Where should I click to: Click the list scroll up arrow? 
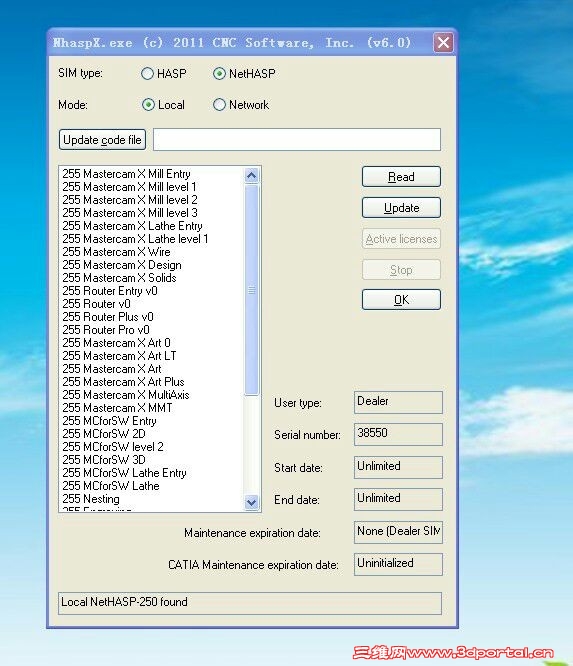[252, 175]
